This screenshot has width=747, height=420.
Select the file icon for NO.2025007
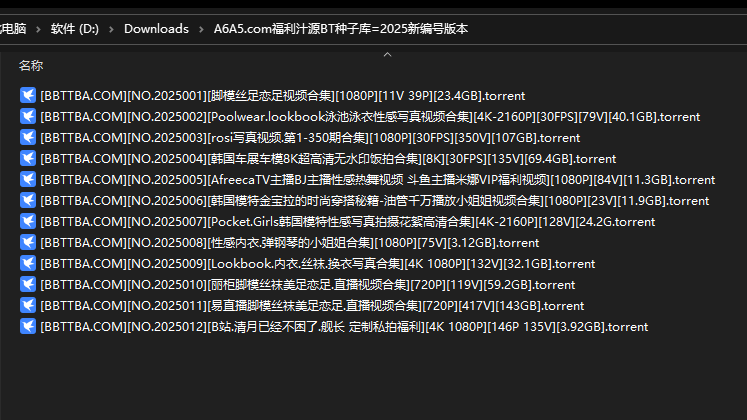[28, 222]
